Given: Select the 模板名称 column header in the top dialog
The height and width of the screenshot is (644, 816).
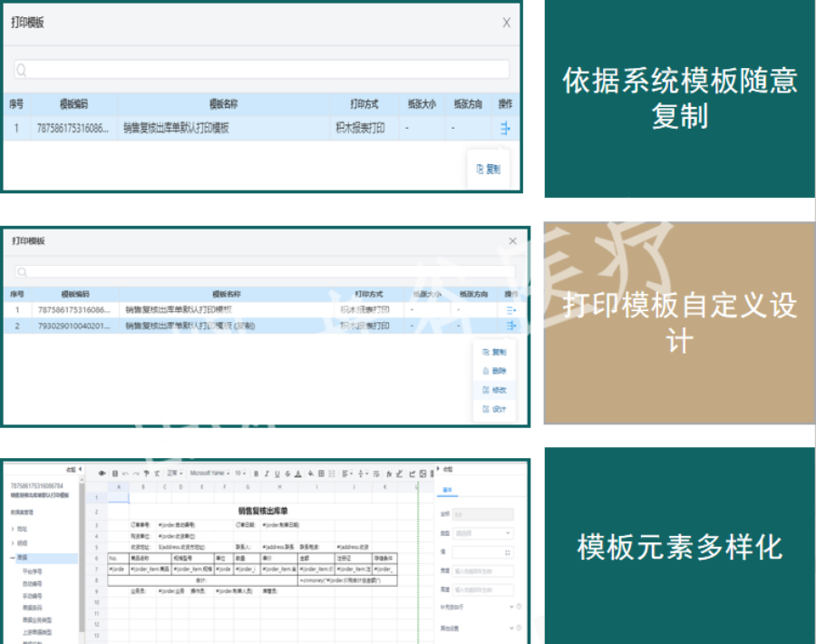Looking at the screenshot, I should pyautogui.click(x=223, y=104).
